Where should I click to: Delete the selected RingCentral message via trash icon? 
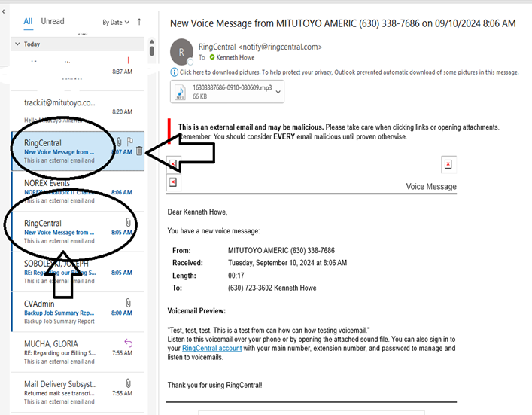pyautogui.click(x=139, y=151)
